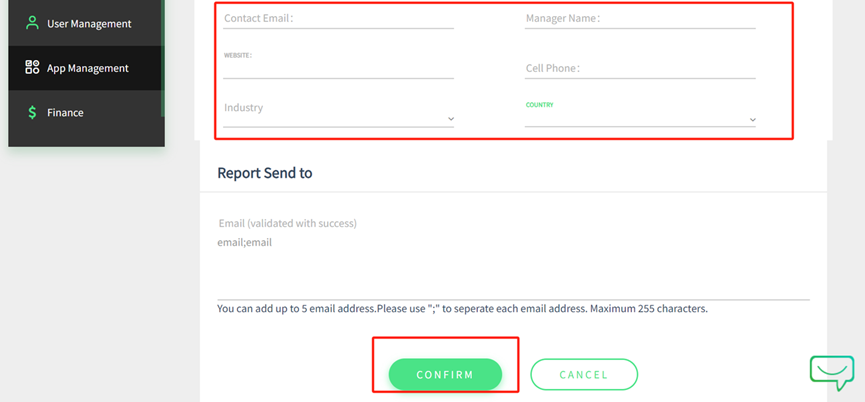Viewport: 865px width, 402px height.
Task: Focus the Contact Email input field
Action: click(x=338, y=19)
